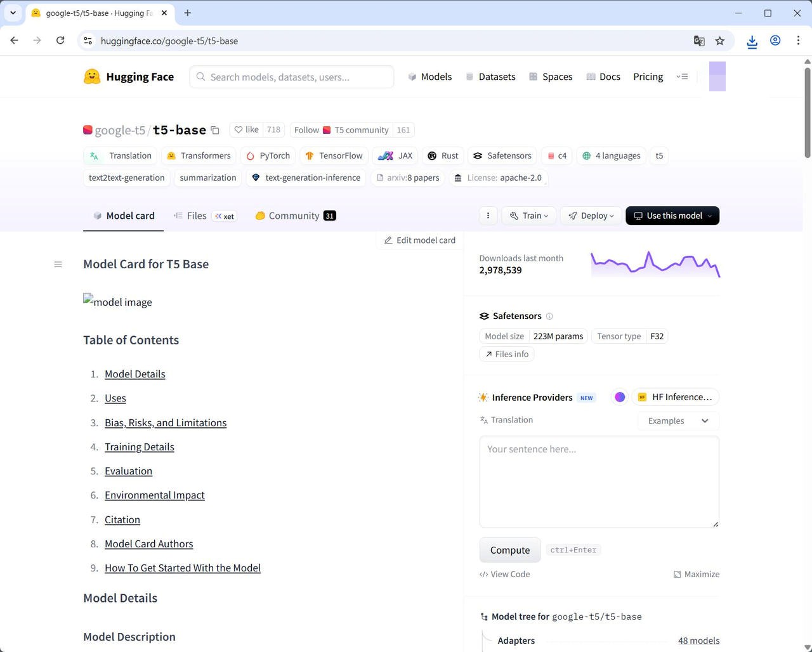The width and height of the screenshot is (812, 652).
Task: Click the user avatar in header
Action: click(x=717, y=76)
